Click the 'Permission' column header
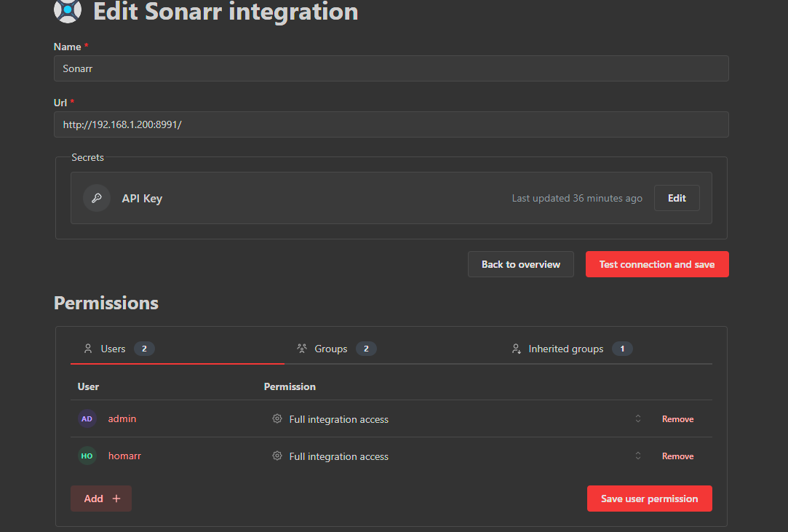 [290, 386]
